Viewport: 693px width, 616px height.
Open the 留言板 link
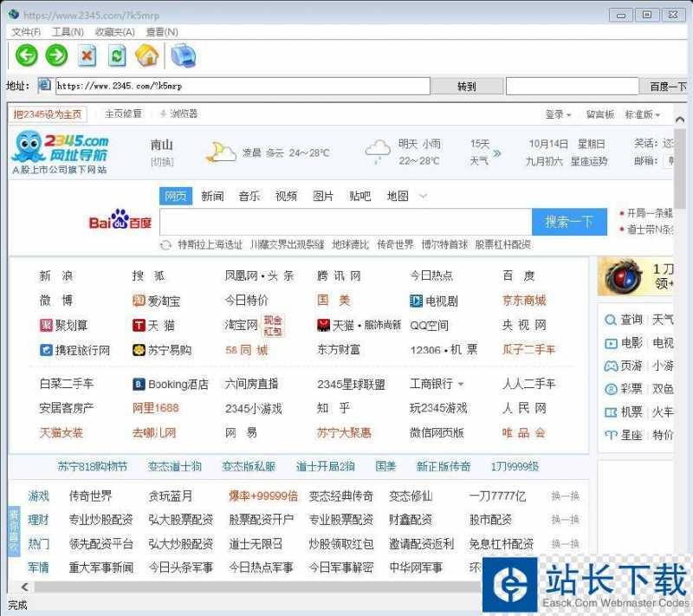[600, 114]
